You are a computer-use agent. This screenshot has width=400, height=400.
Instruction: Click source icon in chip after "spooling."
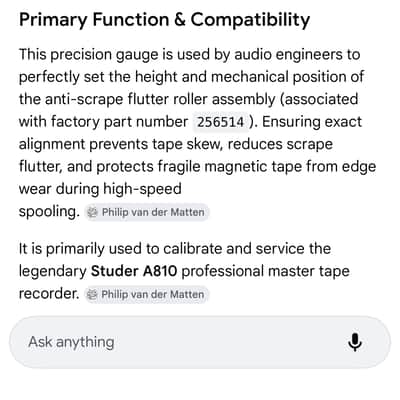(92, 212)
